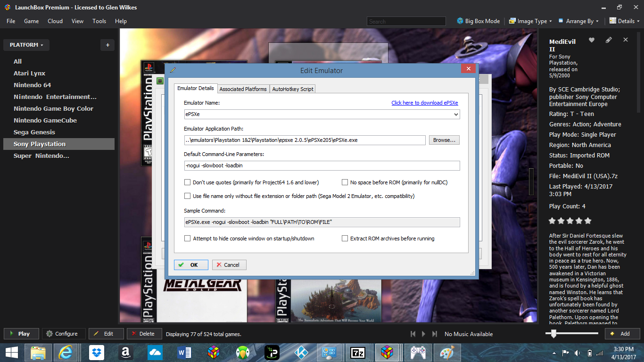Click the Configure button
Viewport: 644px width, 362px height.
(64, 334)
